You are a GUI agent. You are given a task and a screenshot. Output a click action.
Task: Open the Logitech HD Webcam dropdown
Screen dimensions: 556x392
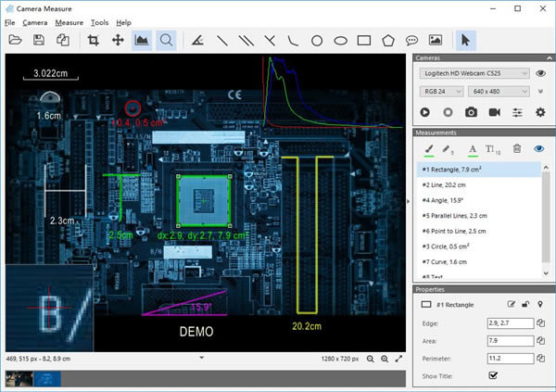[x=473, y=72]
